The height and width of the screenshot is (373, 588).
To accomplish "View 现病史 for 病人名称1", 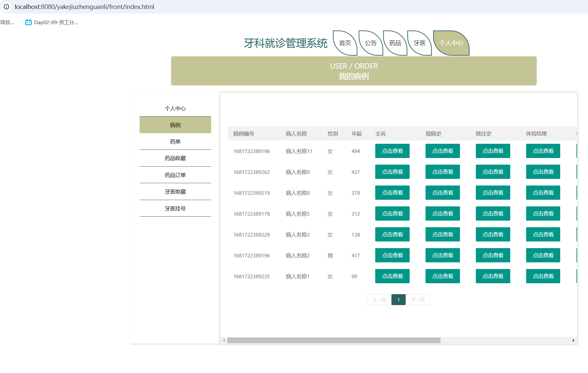I will [443, 276].
